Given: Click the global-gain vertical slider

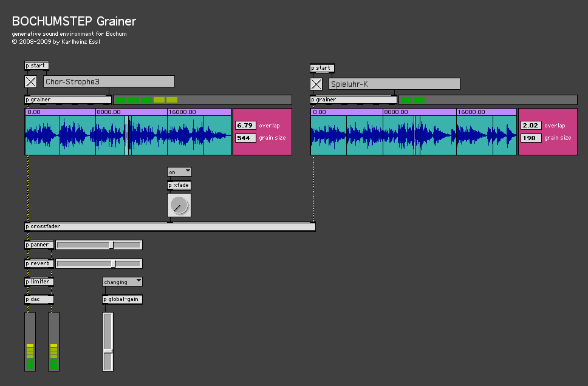Looking at the screenshot, I should [108, 341].
